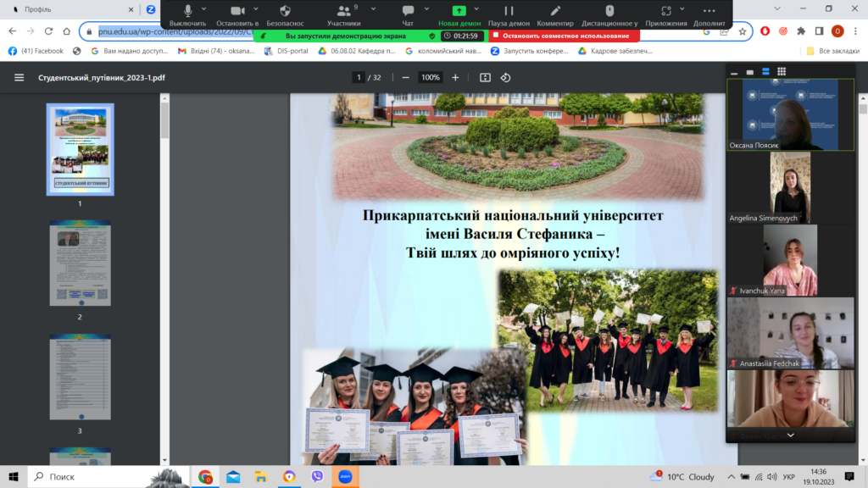Click the Remote Control mouse icon
Viewport: 868px width, 488px height.
pyautogui.click(x=609, y=12)
